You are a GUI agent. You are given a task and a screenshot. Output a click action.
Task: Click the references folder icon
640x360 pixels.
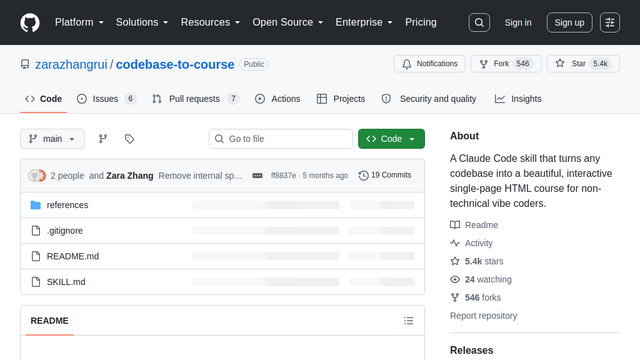36,205
